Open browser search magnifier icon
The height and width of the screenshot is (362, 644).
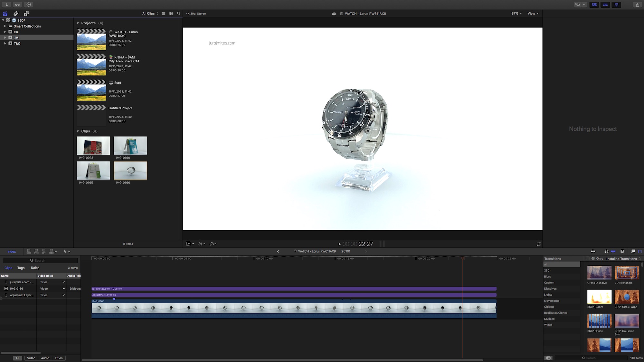click(179, 14)
